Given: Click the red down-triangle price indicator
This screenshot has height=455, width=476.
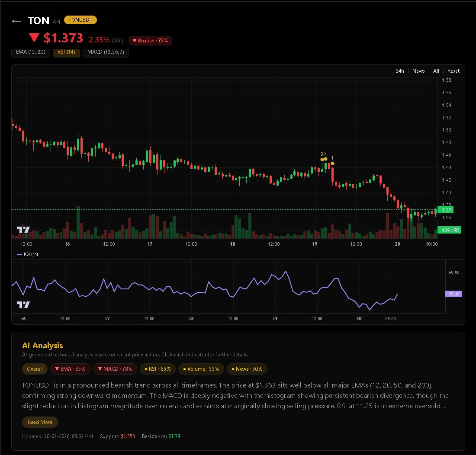Looking at the screenshot, I should point(34,38).
